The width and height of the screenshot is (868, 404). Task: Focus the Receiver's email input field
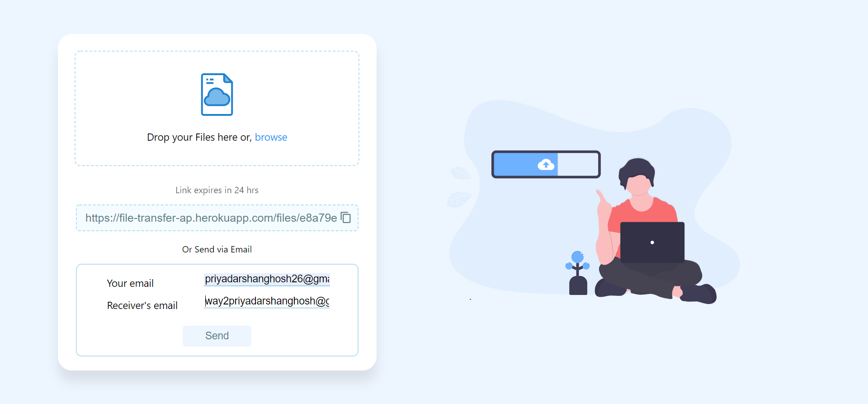(x=267, y=301)
